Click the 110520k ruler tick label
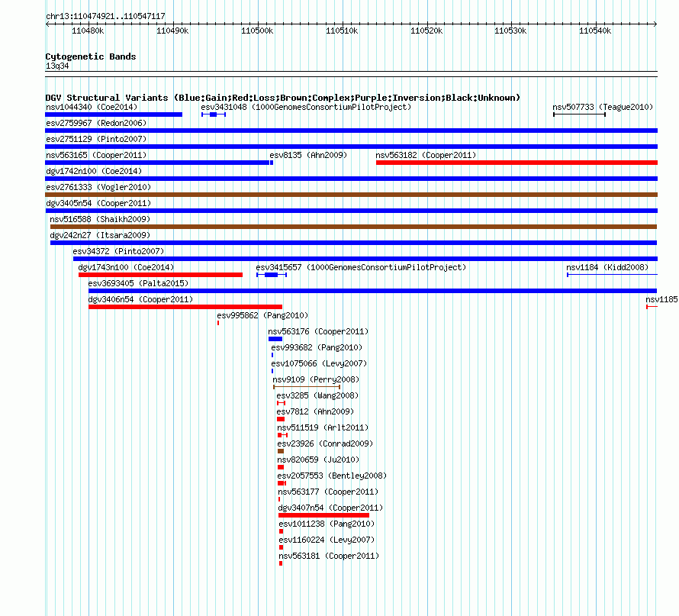The width and height of the screenshot is (679, 616). point(426,31)
